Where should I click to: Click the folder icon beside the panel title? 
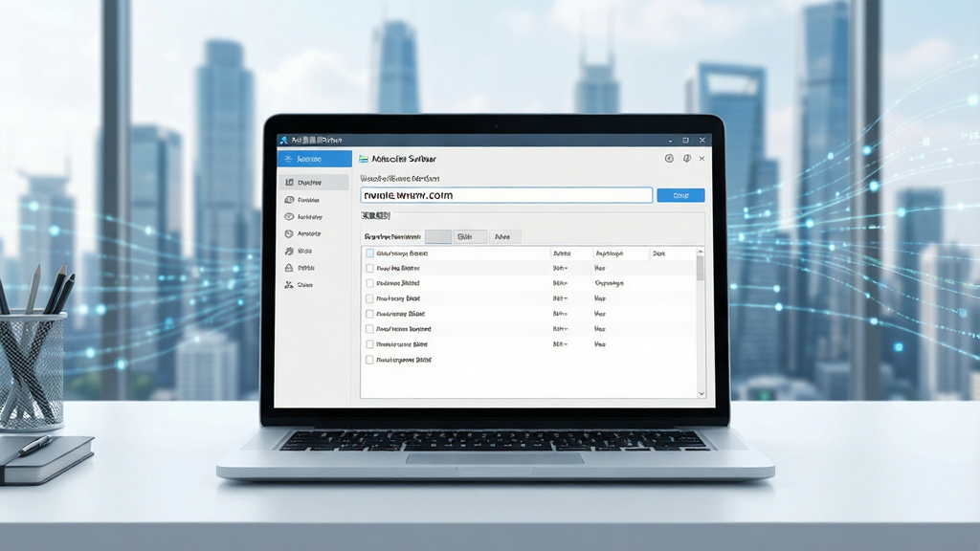tap(364, 160)
